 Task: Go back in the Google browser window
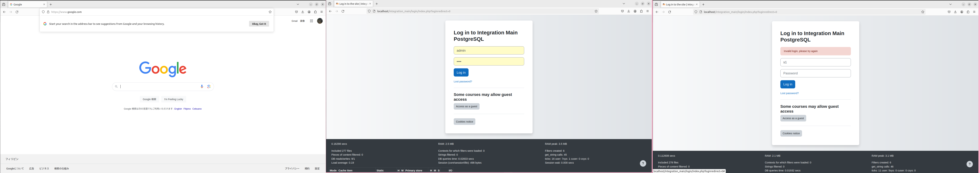(x=4, y=12)
